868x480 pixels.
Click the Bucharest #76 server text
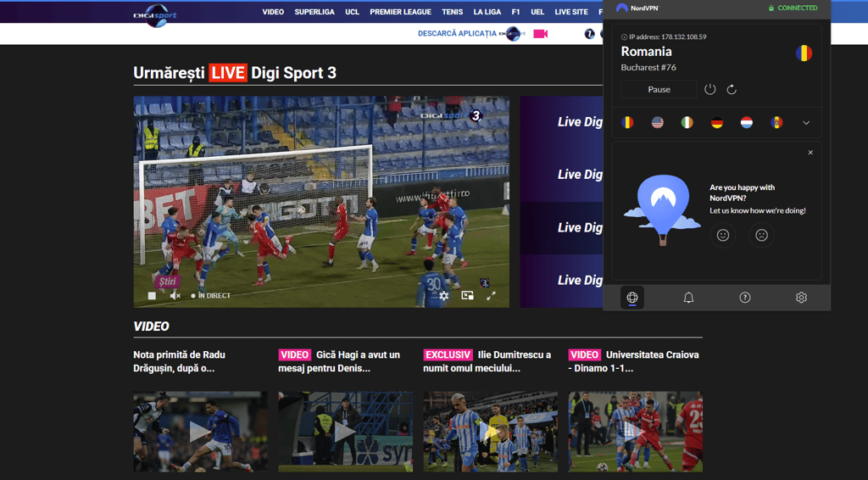[648, 67]
